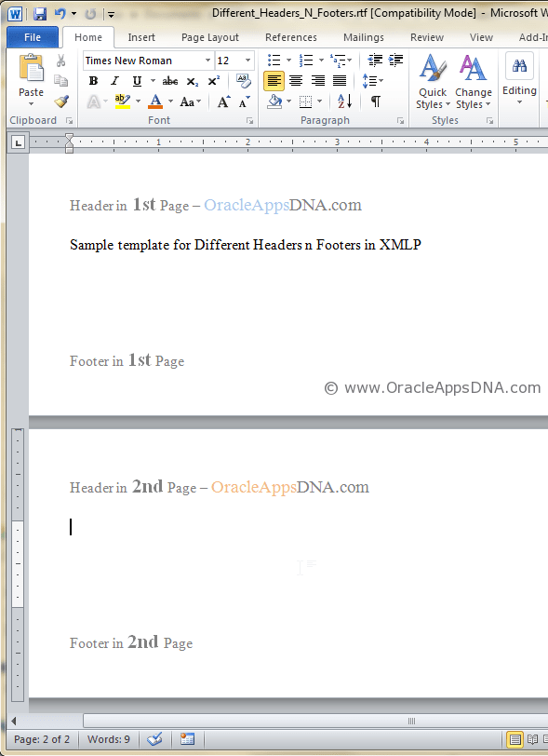Image resolution: width=548 pixels, height=756 pixels.
Task: Click the Borders icon
Action: [305, 101]
